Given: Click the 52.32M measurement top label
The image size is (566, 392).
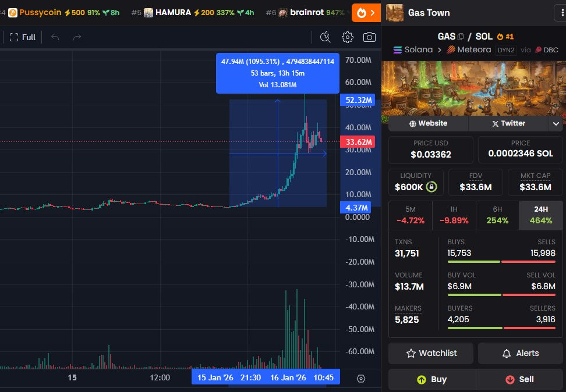Looking at the screenshot, I should pos(358,100).
